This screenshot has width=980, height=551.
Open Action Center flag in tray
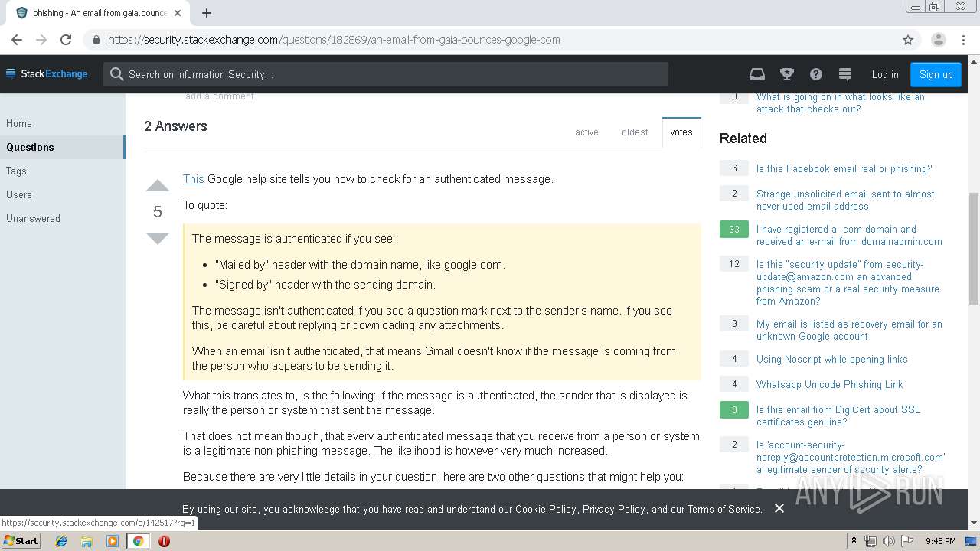(907, 541)
